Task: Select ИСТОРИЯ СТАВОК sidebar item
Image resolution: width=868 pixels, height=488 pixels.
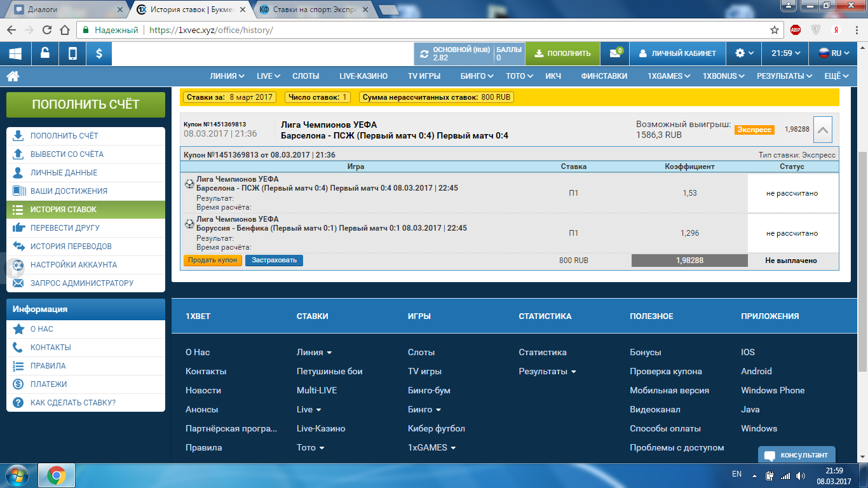Action: pyautogui.click(x=86, y=209)
